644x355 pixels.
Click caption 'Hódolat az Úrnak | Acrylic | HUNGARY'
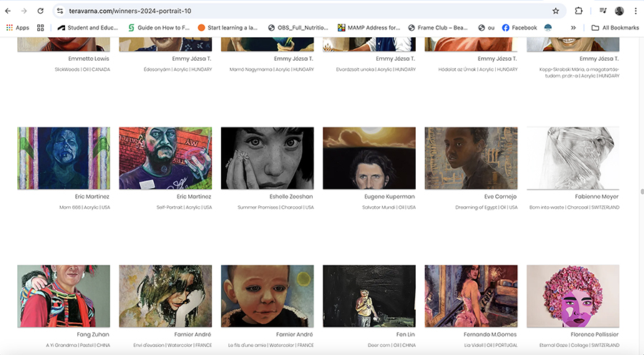[x=478, y=69]
